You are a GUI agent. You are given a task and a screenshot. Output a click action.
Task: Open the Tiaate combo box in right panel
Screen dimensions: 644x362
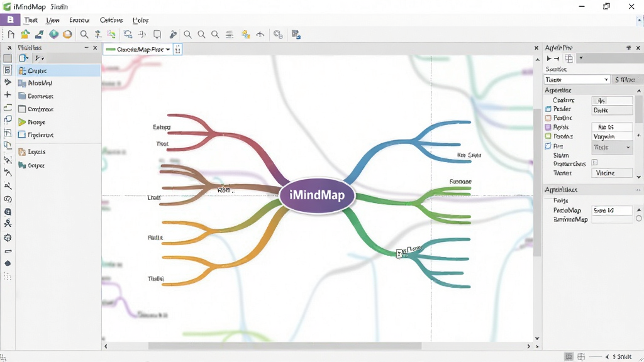577,80
